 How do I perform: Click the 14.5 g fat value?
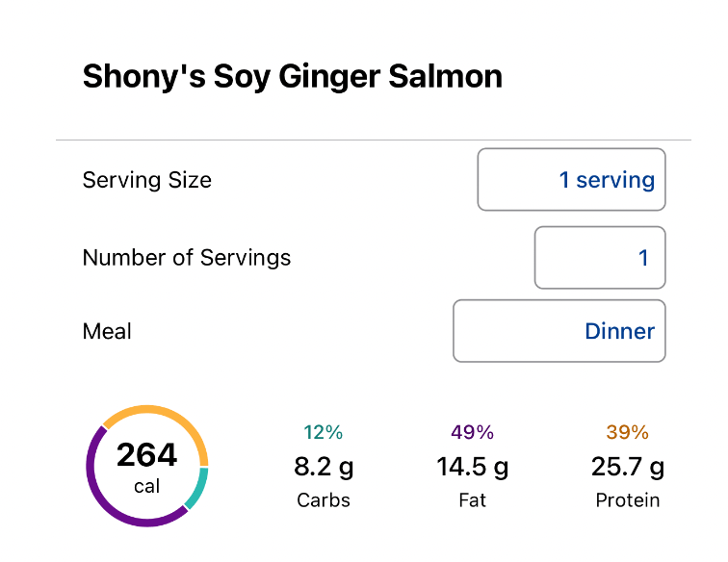pyautogui.click(x=472, y=468)
